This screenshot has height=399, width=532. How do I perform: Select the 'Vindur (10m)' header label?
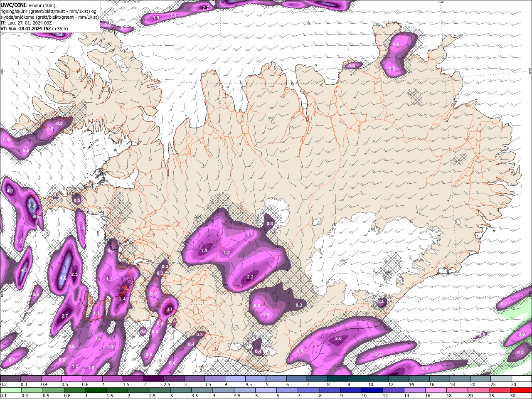coord(42,5)
